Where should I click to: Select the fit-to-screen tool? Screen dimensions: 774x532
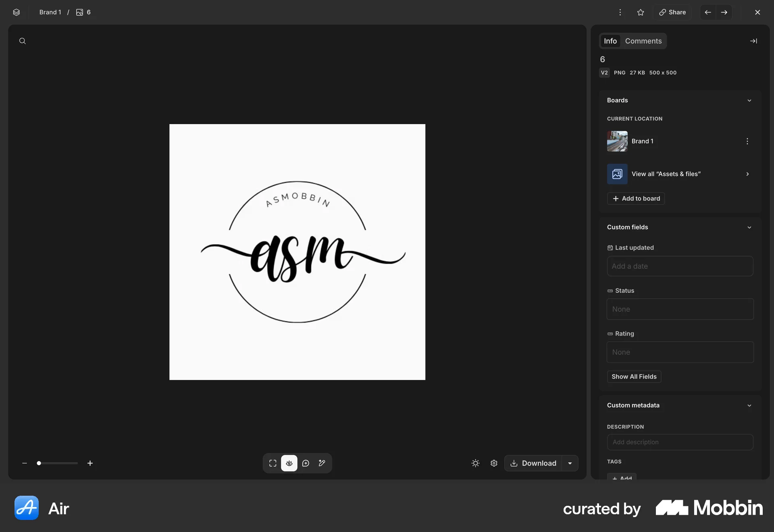pyautogui.click(x=273, y=463)
